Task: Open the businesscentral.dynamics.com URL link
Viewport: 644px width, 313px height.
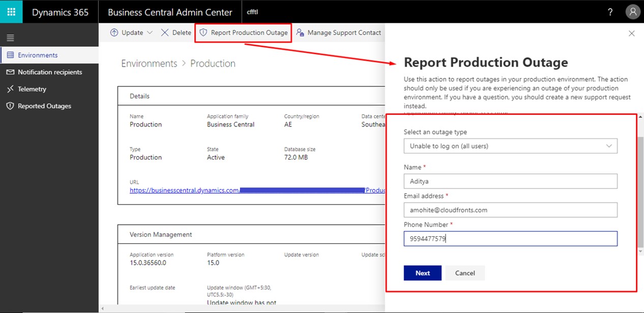Action: (x=184, y=190)
